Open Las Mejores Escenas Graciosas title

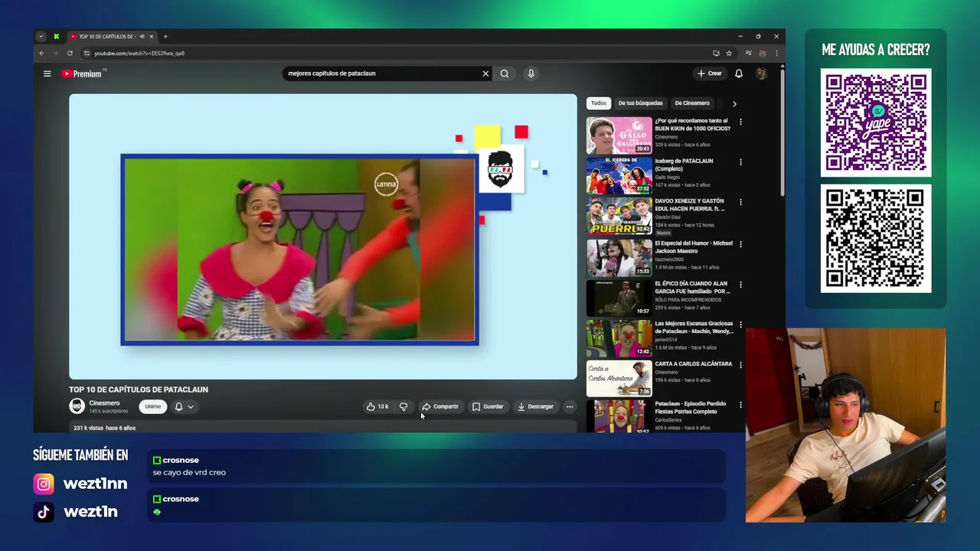[694, 328]
